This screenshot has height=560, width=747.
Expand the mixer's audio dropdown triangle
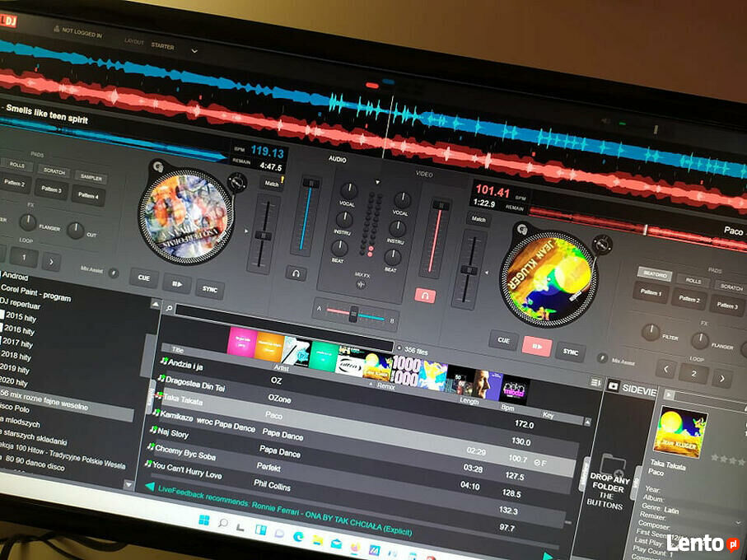[378, 181]
